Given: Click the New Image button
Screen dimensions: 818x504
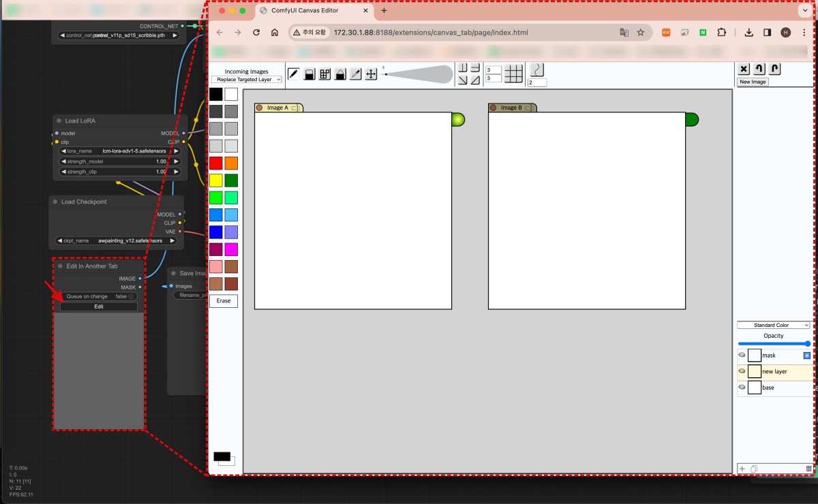Looking at the screenshot, I should coord(753,82).
